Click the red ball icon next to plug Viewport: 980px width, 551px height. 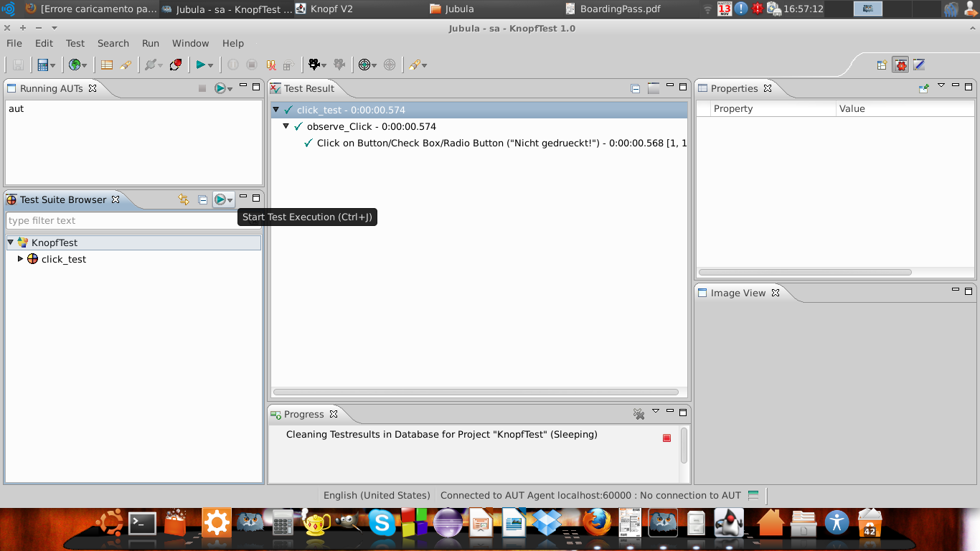(x=176, y=65)
